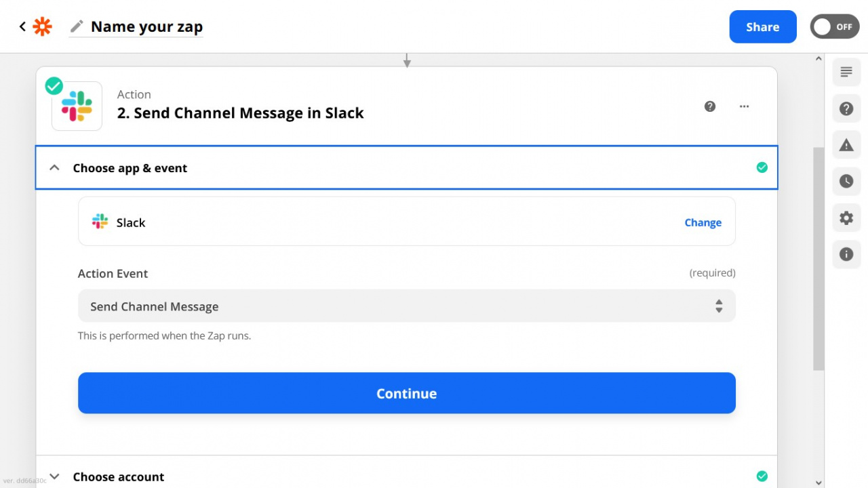This screenshot has width=868, height=488.
Task: Edit zap name via pencil icon
Action: click(x=77, y=26)
